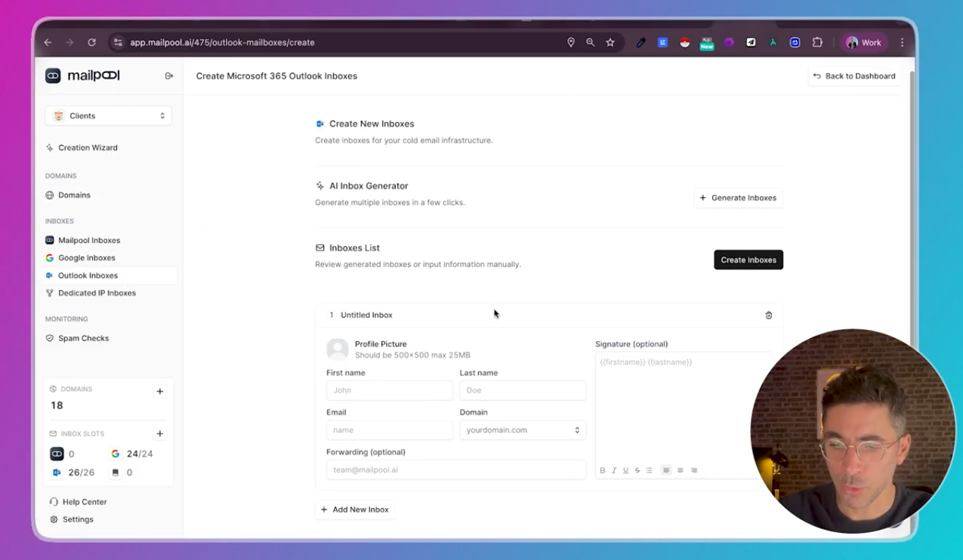Image resolution: width=963 pixels, height=560 pixels.
Task: Click the address bar URL
Action: [x=222, y=42]
